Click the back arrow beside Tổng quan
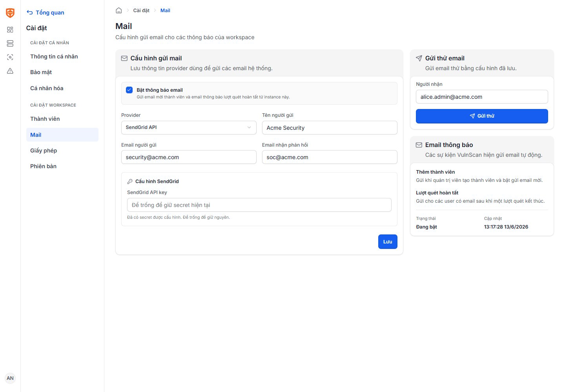Image resolution: width=565 pixels, height=392 pixels. (x=30, y=13)
